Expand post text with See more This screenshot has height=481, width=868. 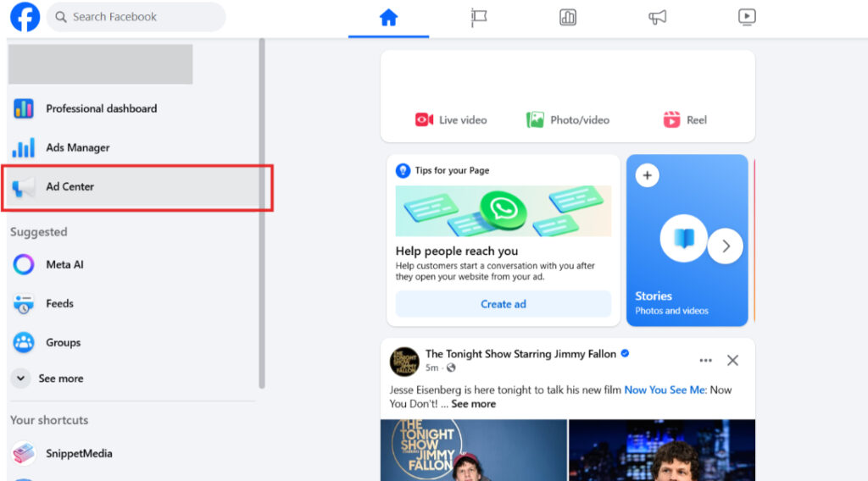point(473,404)
